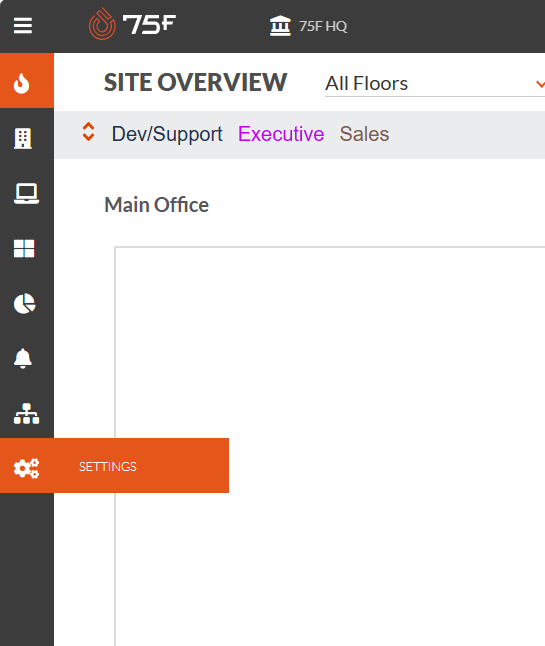
Task: Click the SETTINGS menu label
Action: 108,467
